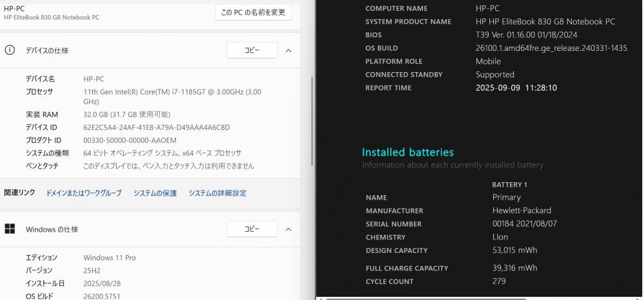Image resolution: width=644 pixels, height=300 pixels.
Task: Click the info icon beside デバイスの仕様
Action: tap(10, 50)
